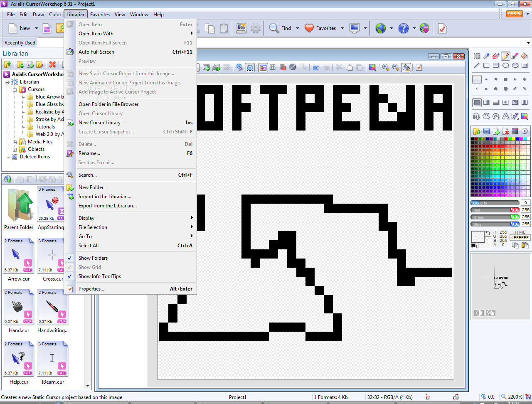Click the red Delete X in Librarian toolbar
The image size is (532, 404).
pyautogui.click(x=52, y=64)
